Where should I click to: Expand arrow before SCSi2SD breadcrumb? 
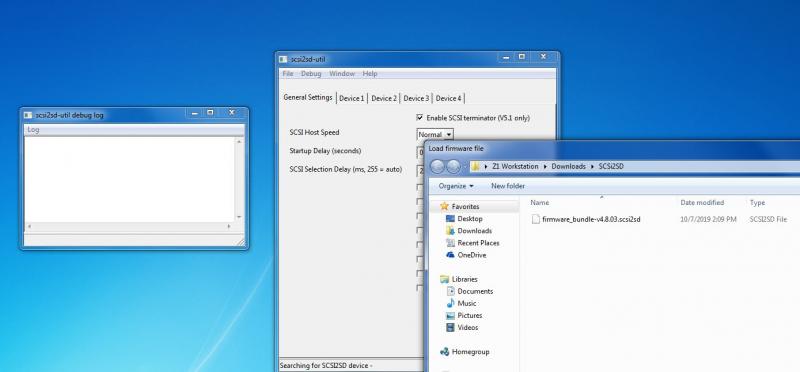pos(593,166)
